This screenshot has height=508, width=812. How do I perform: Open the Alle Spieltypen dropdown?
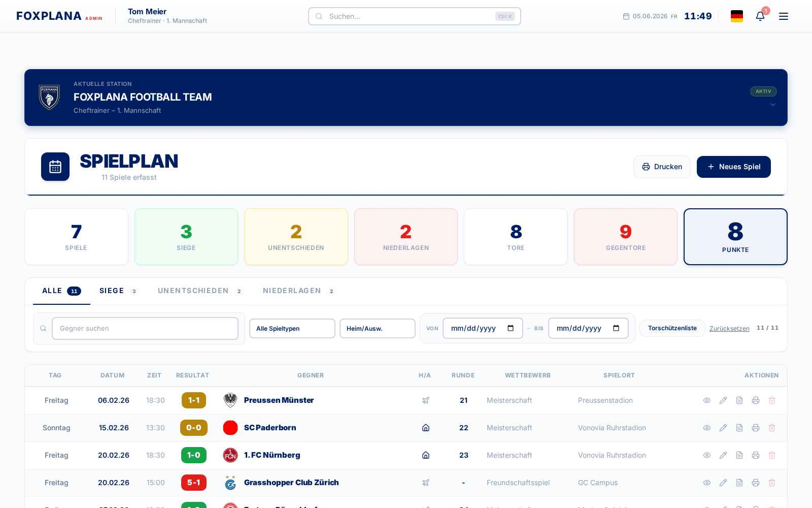[292, 329]
